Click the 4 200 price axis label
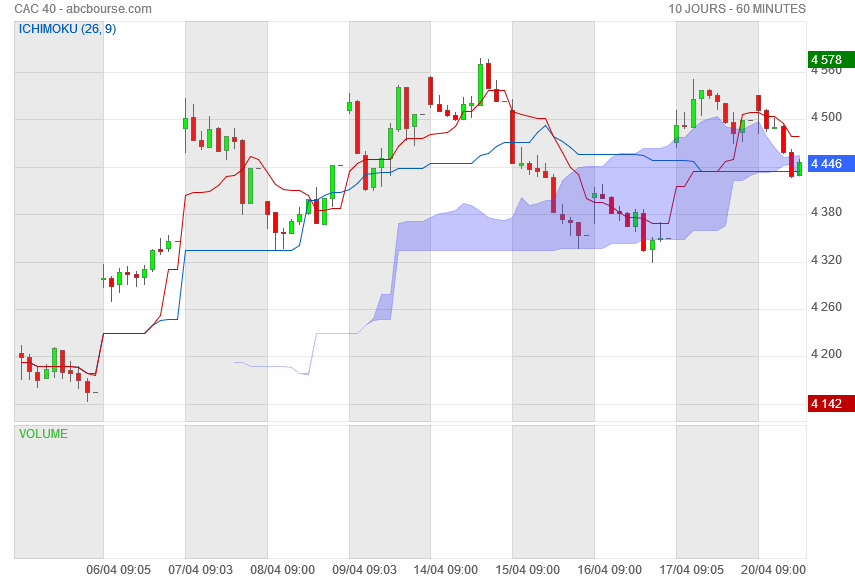 point(826,354)
